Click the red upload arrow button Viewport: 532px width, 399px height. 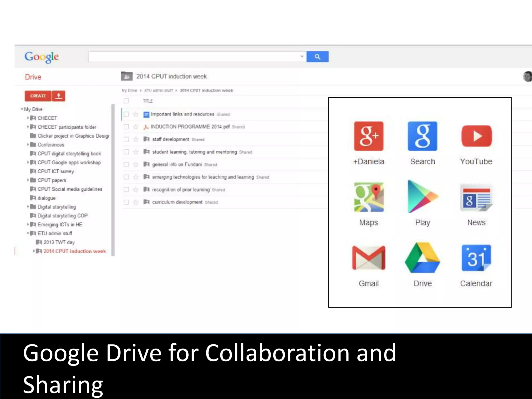[59, 96]
